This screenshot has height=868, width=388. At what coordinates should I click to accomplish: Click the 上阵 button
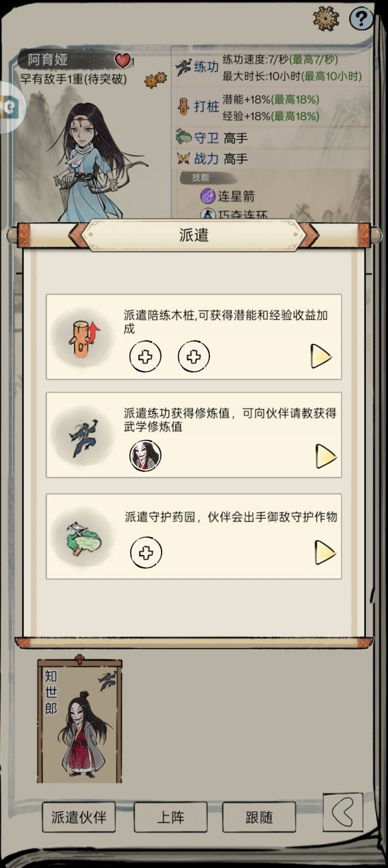pos(170,817)
